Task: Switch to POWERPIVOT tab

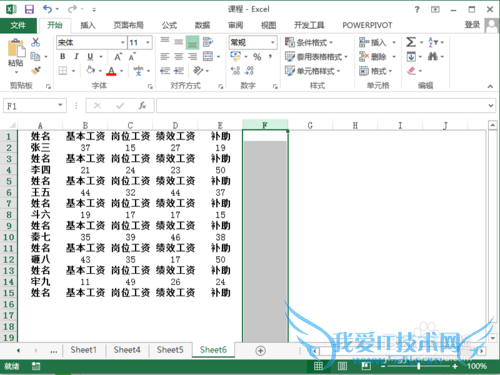Action: (x=367, y=25)
